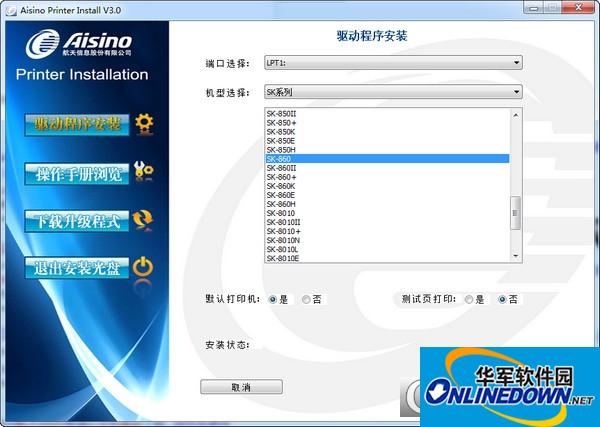Click the gear icon beside 驱动程序安装
Image resolution: width=600 pixels, height=427 pixels.
pyautogui.click(x=144, y=124)
